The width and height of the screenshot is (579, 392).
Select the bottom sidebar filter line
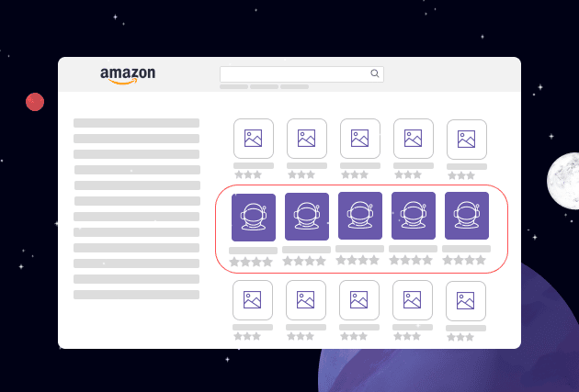(136, 295)
